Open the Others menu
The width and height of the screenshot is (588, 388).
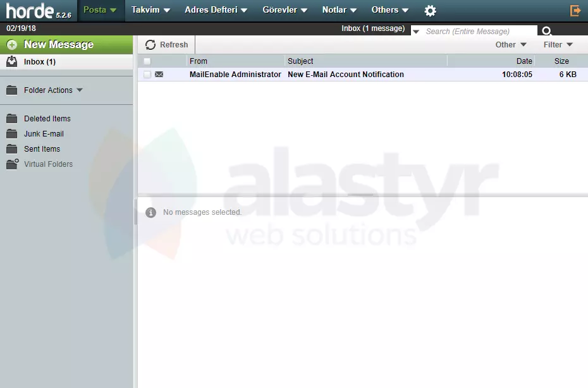(x=389, y=10)
